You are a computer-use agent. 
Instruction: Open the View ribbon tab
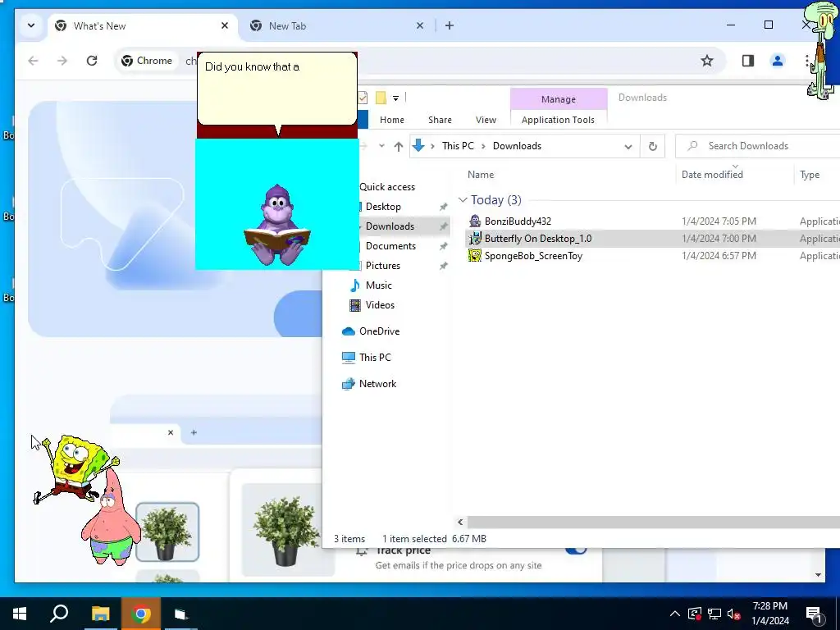(486, 120)
